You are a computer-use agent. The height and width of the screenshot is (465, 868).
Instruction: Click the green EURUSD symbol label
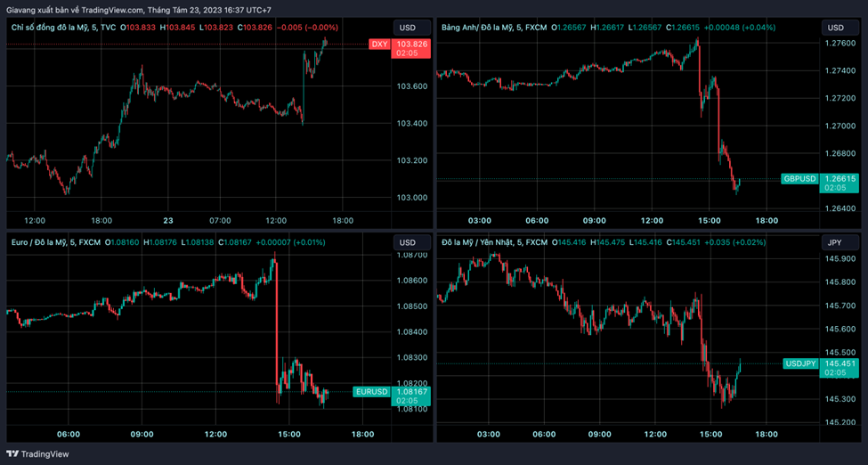(371, 392)
